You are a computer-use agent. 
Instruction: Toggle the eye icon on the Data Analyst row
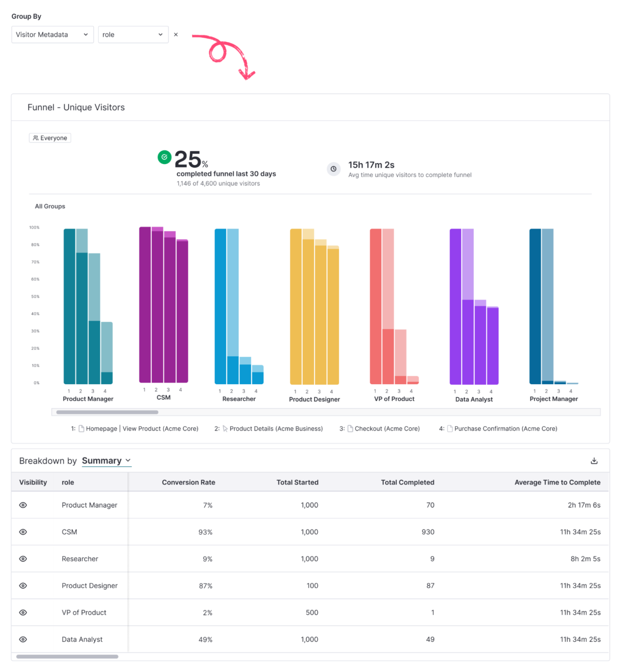click(23, 639)
